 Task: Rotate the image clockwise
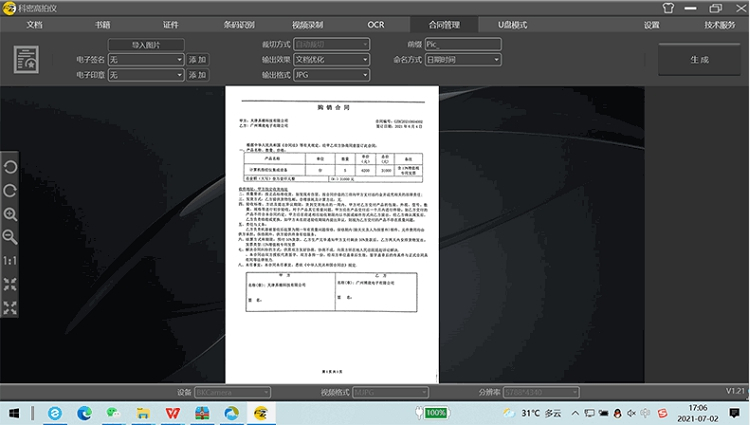(10, 190)
